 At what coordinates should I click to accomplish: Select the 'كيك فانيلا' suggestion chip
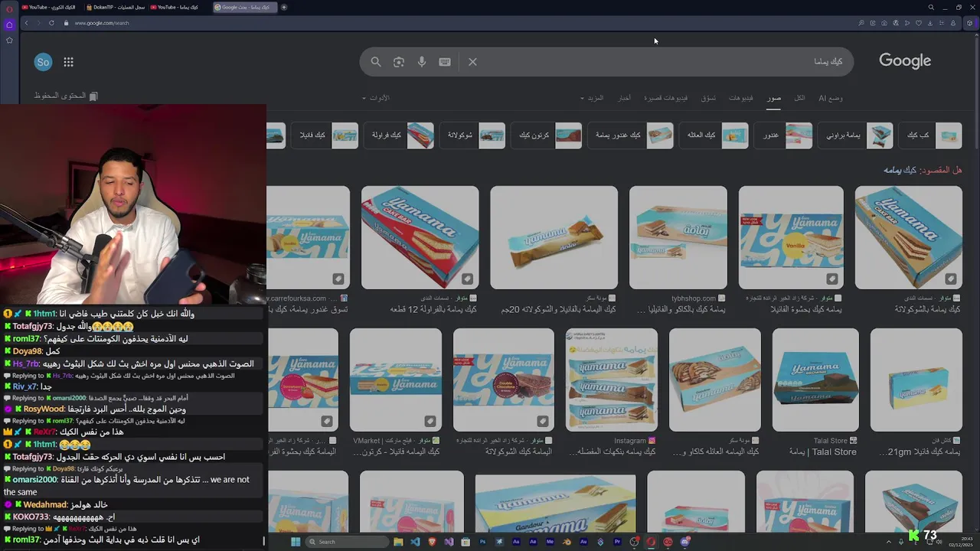tap(325, 135)
